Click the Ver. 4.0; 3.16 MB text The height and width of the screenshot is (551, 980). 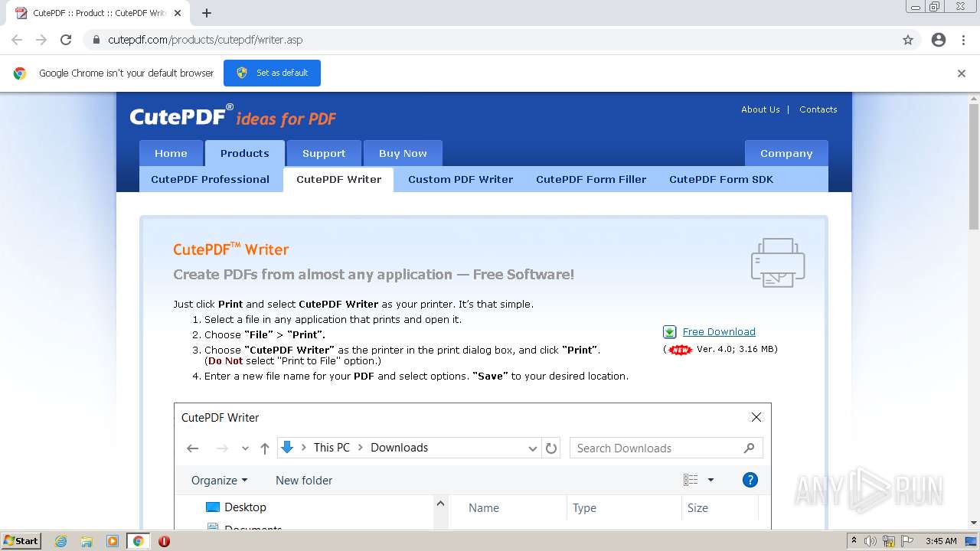coord(737,349)
